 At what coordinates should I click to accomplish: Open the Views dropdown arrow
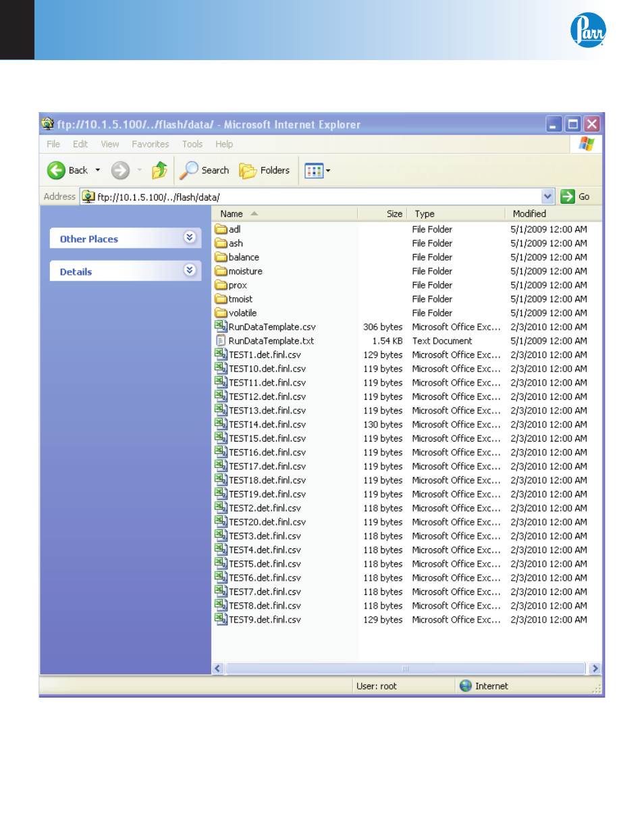(328, 170)
